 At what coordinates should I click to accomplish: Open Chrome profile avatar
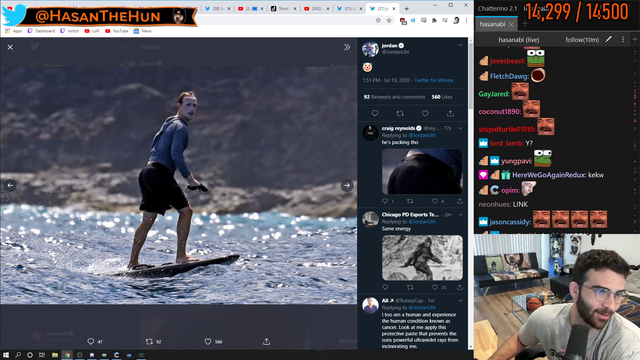pyautogui.click(x=456, y=20)
